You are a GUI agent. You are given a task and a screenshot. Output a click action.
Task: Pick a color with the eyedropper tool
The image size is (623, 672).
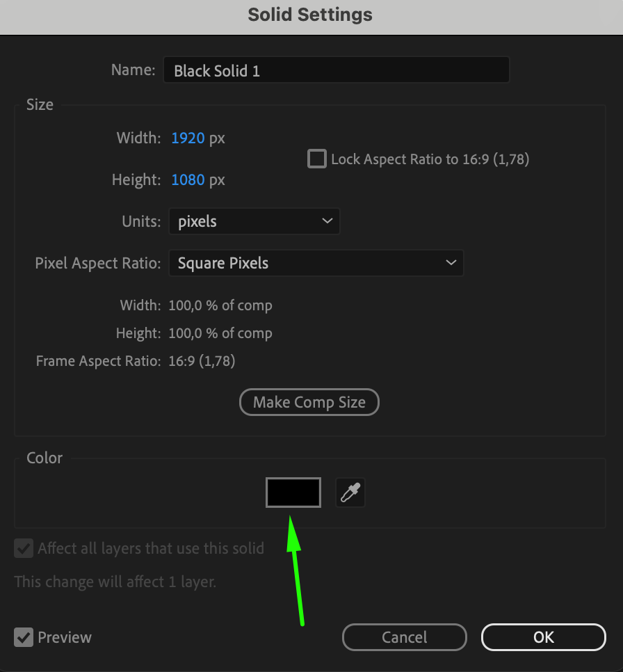(x=350, y=493)
